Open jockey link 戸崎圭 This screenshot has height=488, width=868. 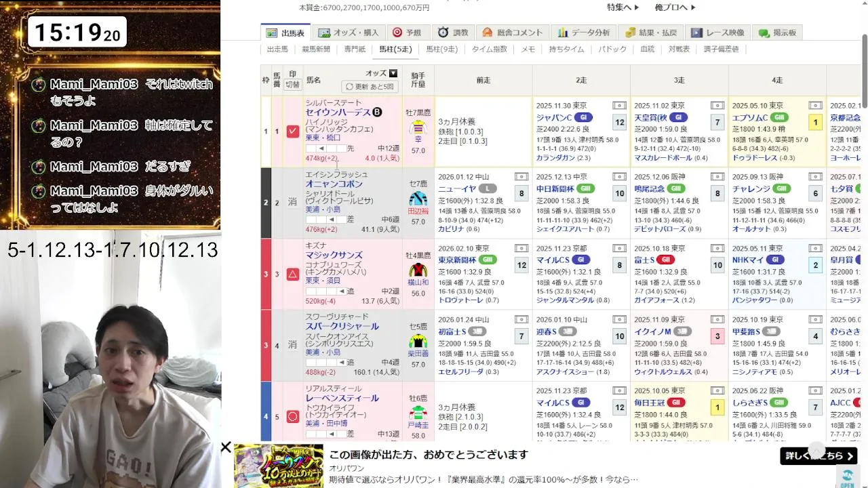[x=418, y=425]
